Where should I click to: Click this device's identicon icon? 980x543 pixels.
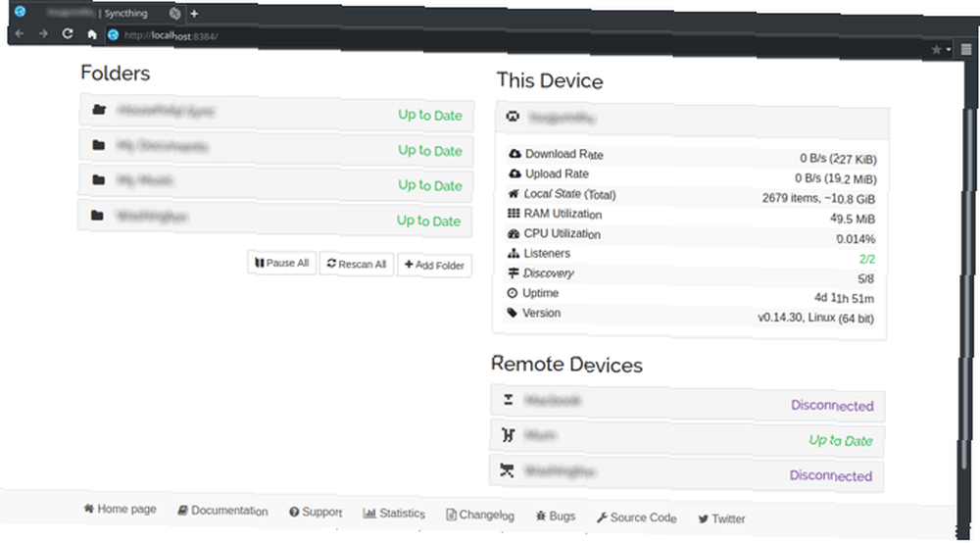click(513, 117)
